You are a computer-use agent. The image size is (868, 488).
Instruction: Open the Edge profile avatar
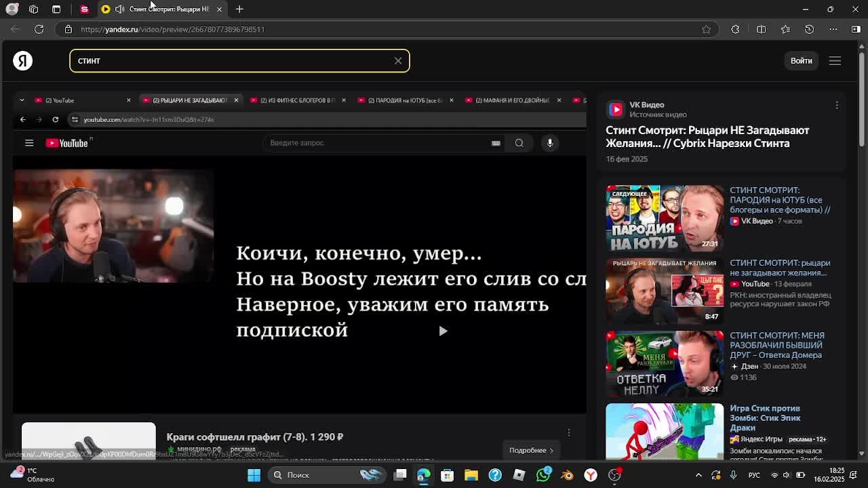(x=12, y=9)
